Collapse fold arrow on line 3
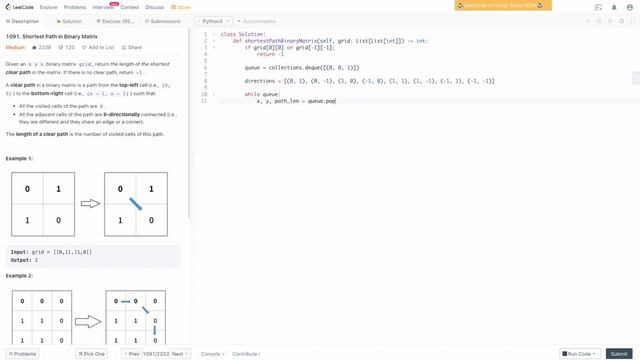The width and height of the screenshot is (640, 360). [x=214, y=48]
